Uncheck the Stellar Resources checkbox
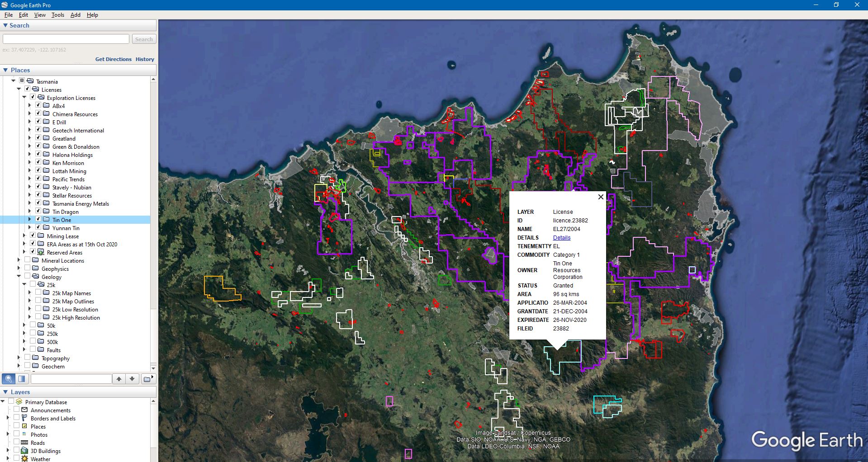The image size is (868, 462). [38, 195]
